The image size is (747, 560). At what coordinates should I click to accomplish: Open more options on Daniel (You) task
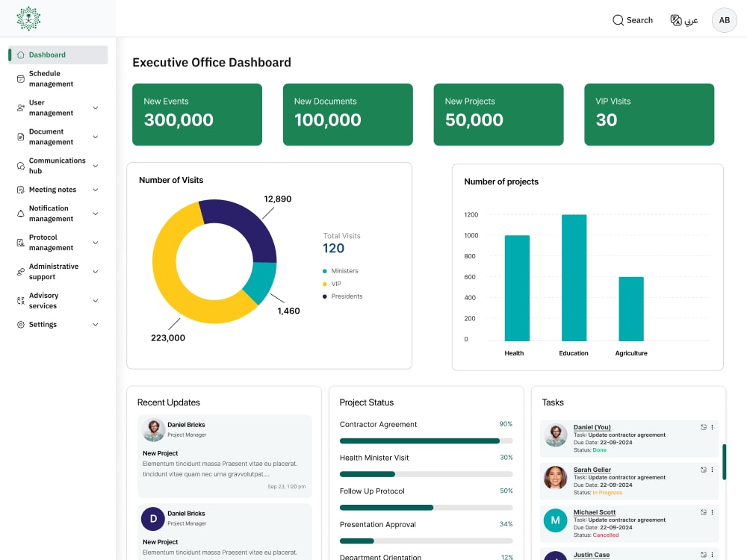(712, 427)
